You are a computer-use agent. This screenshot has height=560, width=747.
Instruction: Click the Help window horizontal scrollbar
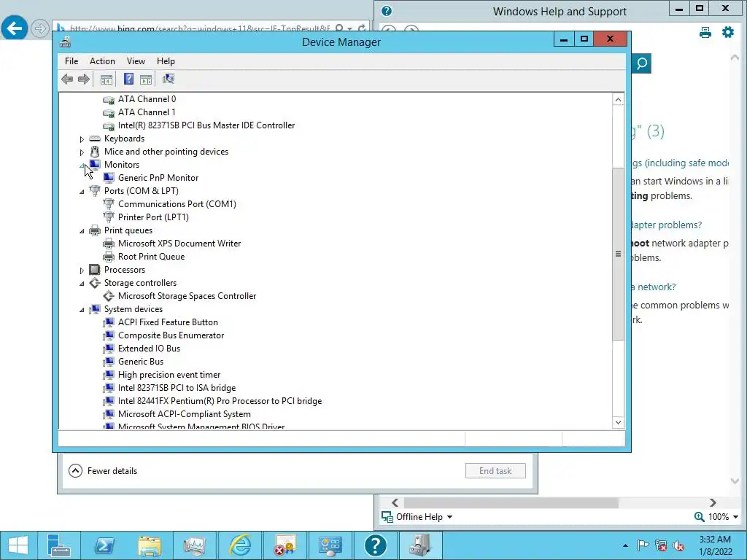click(x=511, y=503)
